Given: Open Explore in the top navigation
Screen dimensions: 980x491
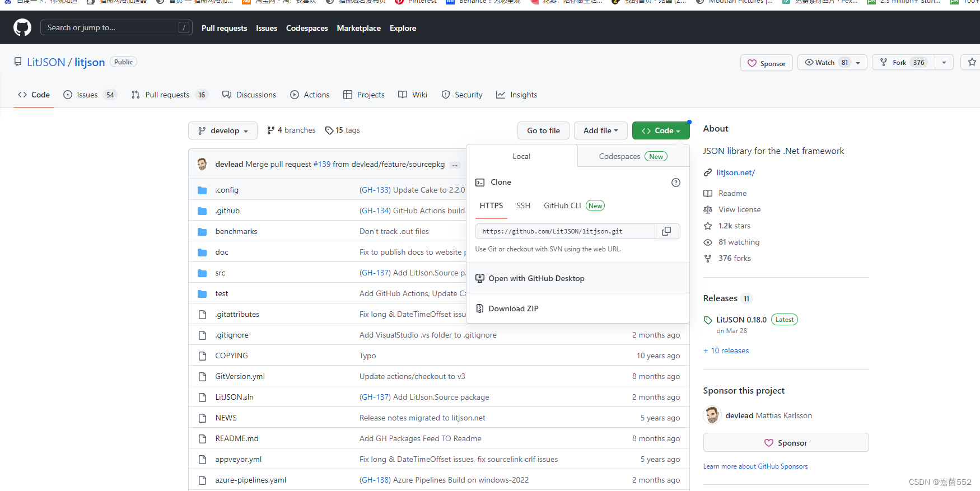Looking at the screenshot, I should point(403,28).
